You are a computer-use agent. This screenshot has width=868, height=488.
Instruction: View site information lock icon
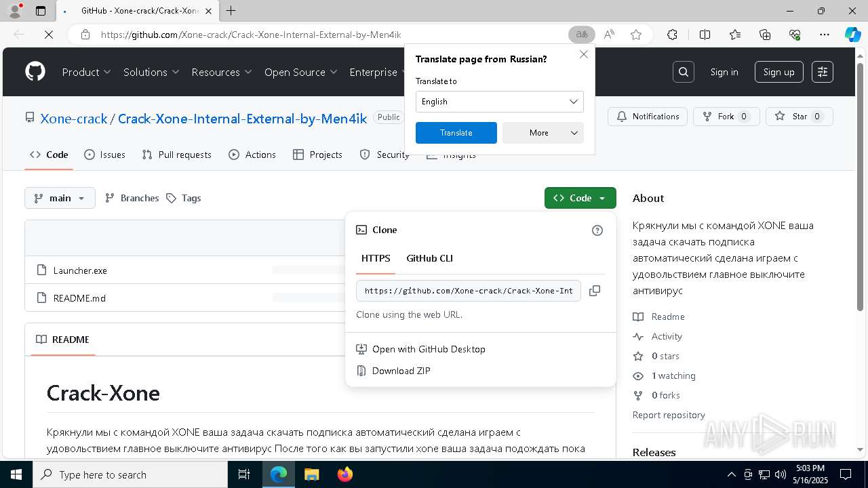[x=85, y=35]
